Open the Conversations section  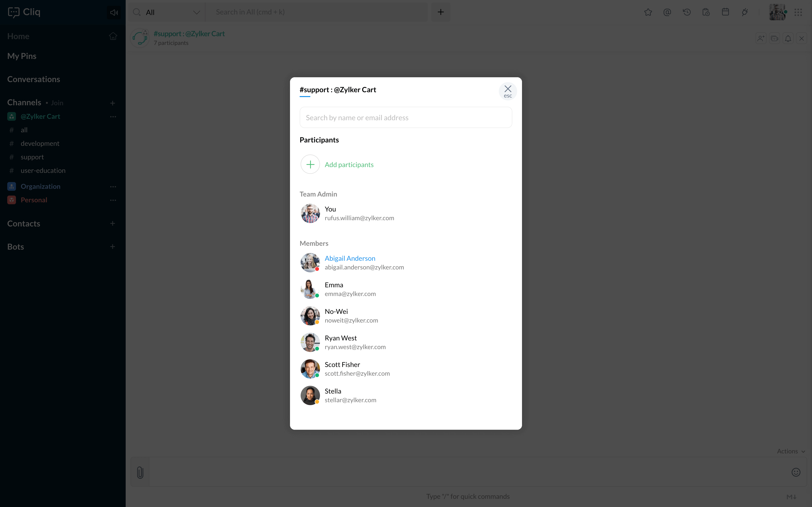(x=34, y=79)
